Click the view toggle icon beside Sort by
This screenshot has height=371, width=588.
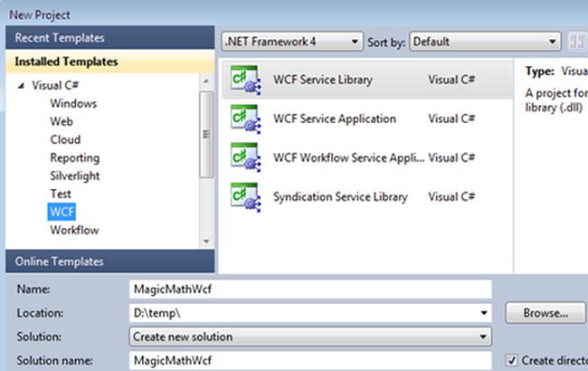click(x=577, y=42)
